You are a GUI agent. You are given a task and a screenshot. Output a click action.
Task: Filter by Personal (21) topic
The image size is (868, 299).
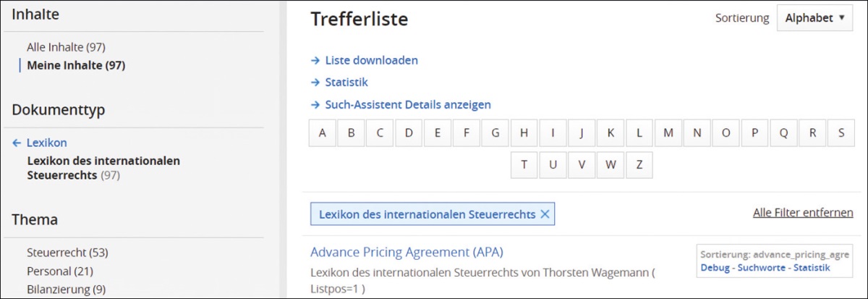60,271
